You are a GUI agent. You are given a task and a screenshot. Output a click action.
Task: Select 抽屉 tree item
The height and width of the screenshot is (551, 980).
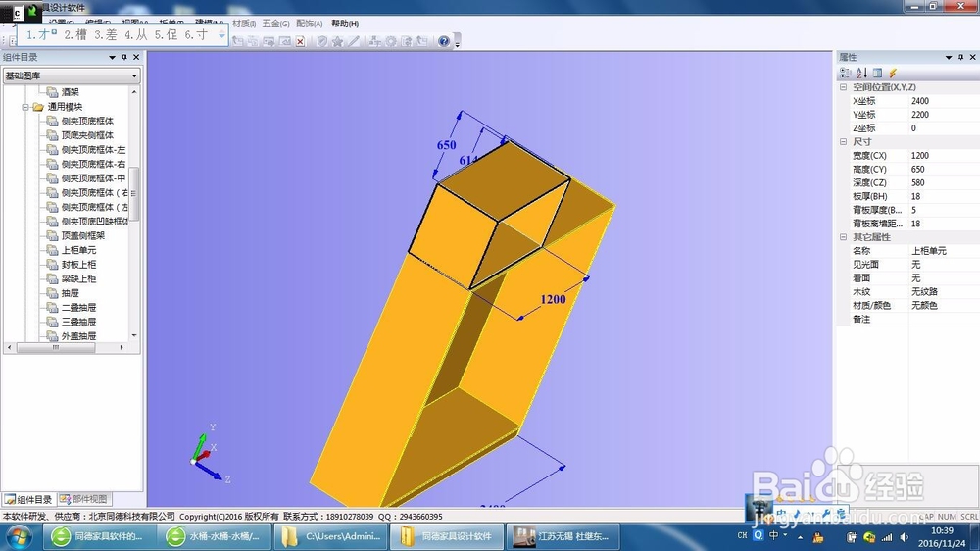tap(70, 293)
